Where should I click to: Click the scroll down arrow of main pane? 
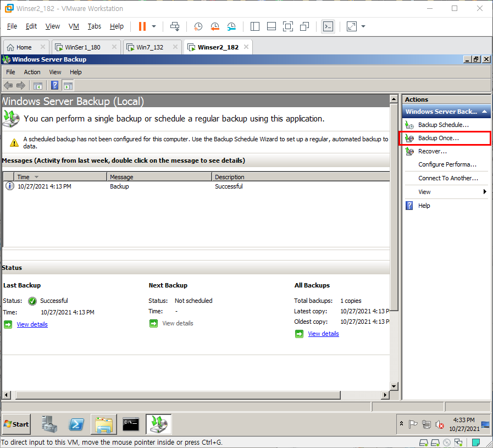(394, 386)
